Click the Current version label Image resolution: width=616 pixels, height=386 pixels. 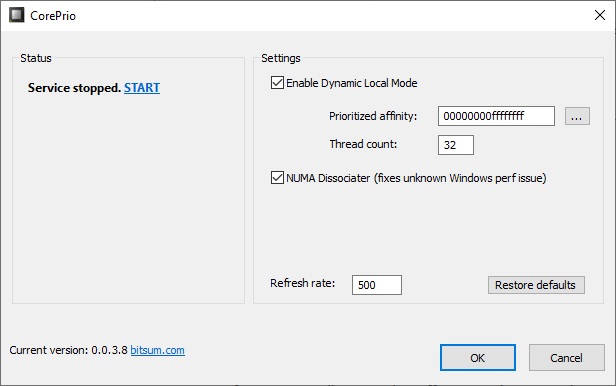(x=68, y=350)
